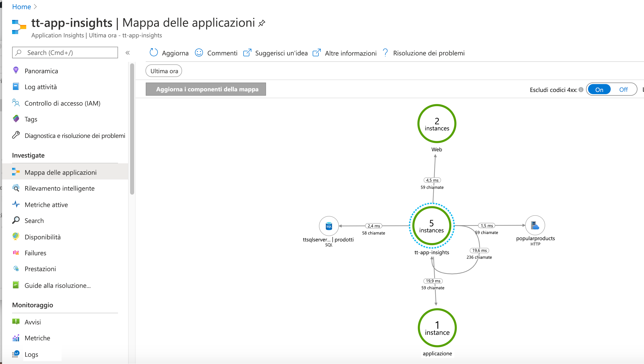Open Commenti smiley feedback icon
This screenshot has width=644, height=364.
click(199, 53)
